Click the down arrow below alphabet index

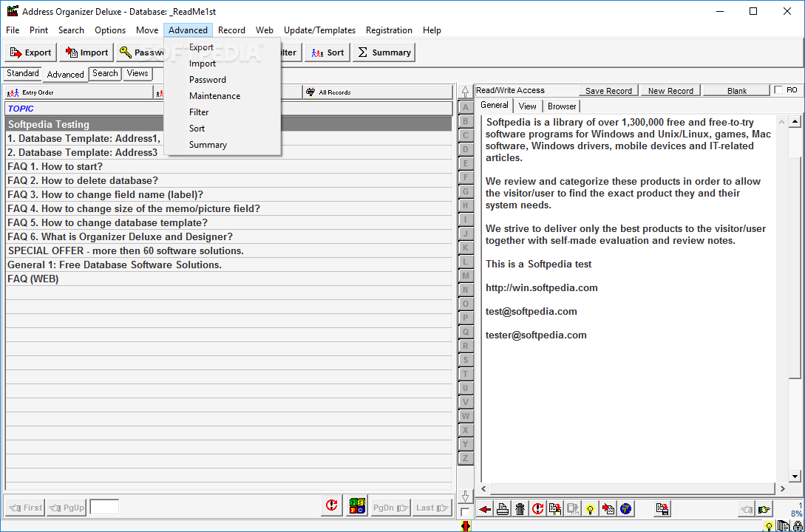tap(465, 496)
